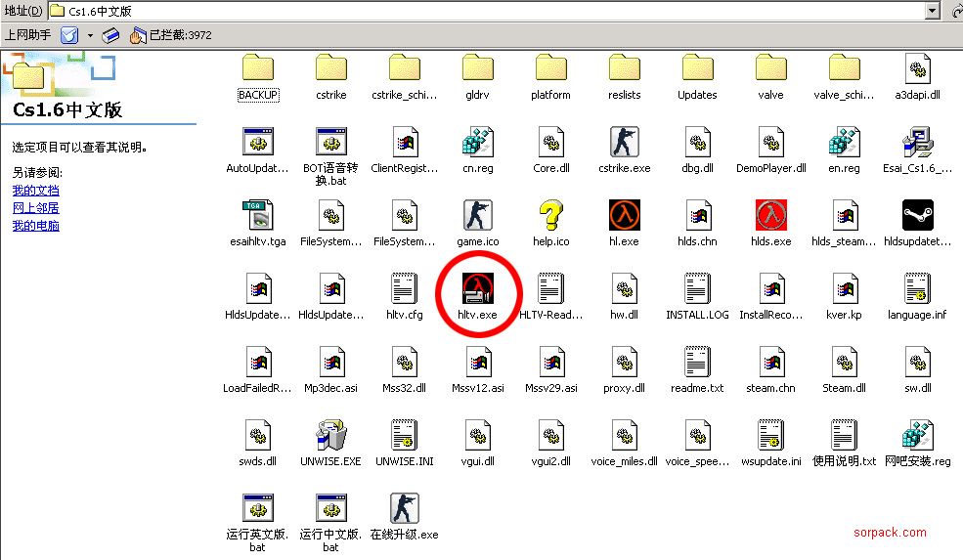Open the 我的文档 link
Image resolution: width=963 pixels, height=560 pixels.
(x=35, y=191)
